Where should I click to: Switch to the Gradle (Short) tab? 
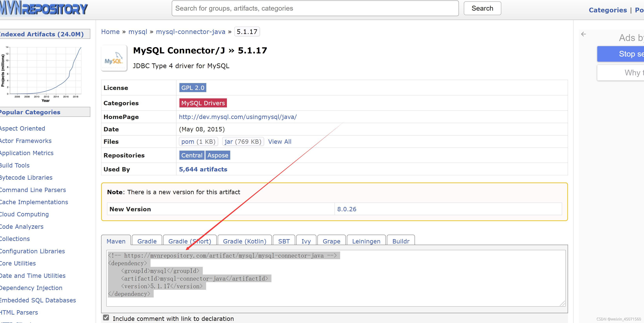(190, 241)
